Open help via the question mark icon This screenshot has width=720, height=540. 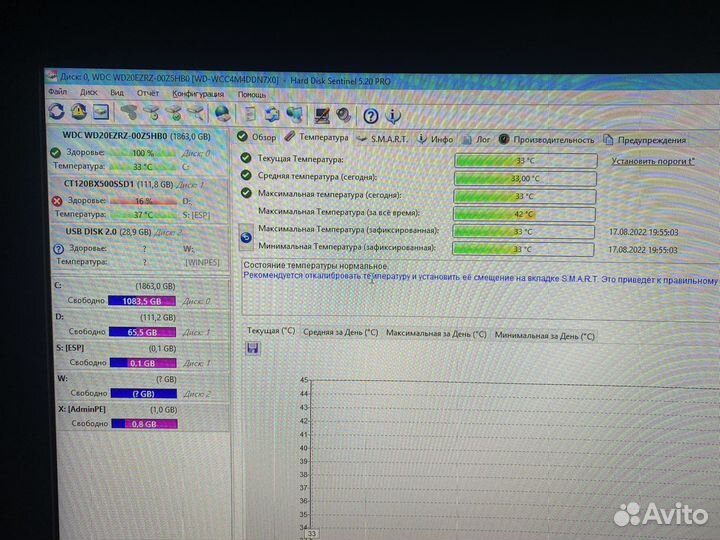coord(371,116)
